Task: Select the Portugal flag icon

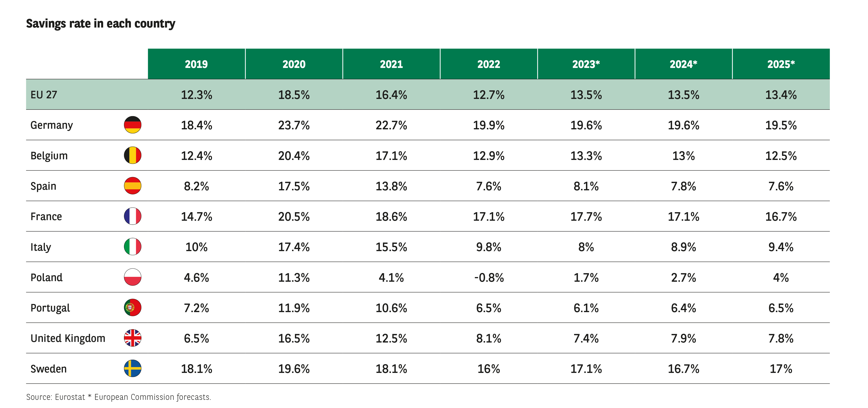Action: click(132, 308)
